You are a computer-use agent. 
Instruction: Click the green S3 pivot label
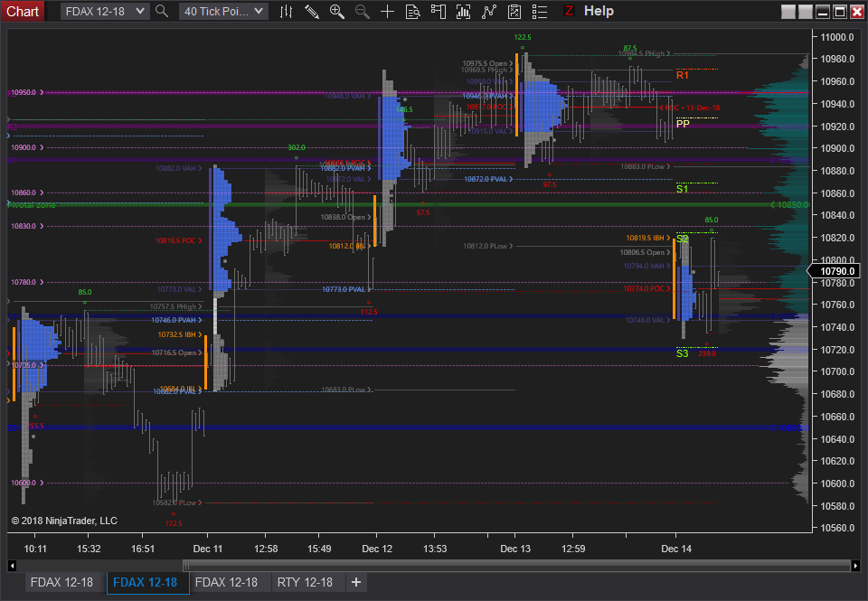[x=682, y=353]
